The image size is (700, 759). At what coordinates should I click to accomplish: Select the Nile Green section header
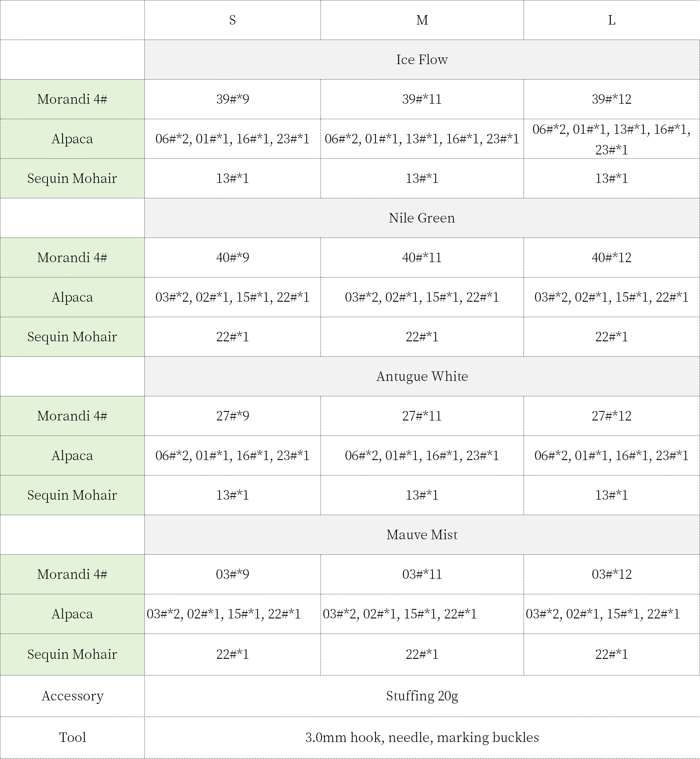click(x=422, y=218)
